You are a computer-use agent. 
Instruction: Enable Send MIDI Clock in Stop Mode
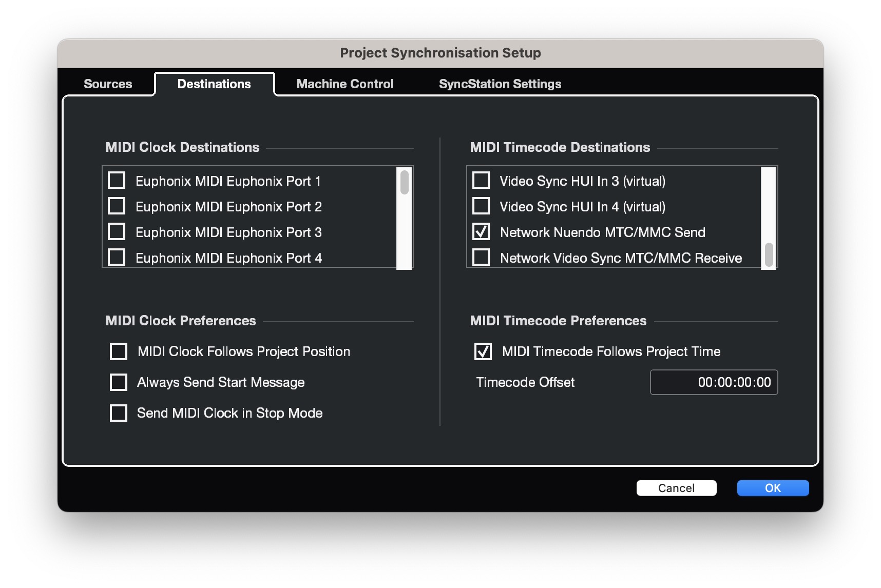119,413
